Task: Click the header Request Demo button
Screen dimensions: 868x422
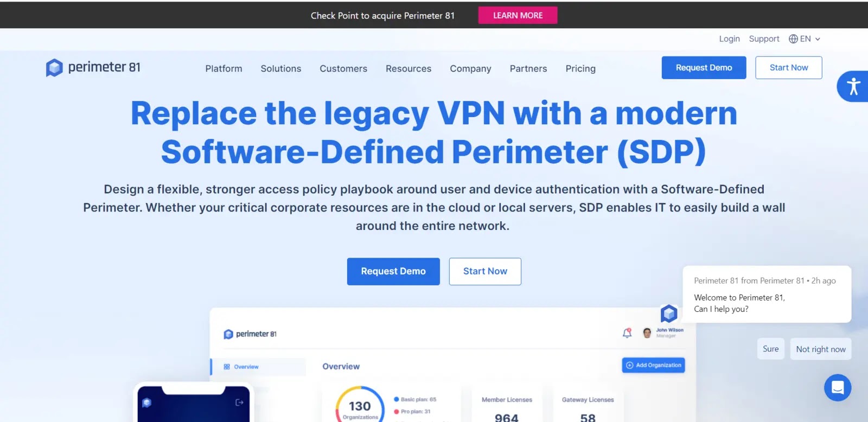Action: point(704,68)
